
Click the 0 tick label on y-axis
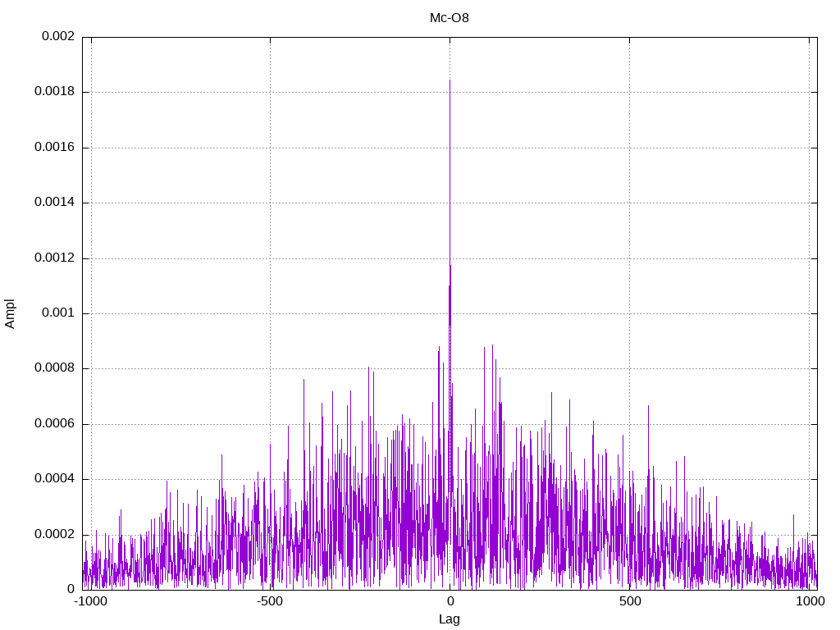pyautogui.click(x=71, y=589)
